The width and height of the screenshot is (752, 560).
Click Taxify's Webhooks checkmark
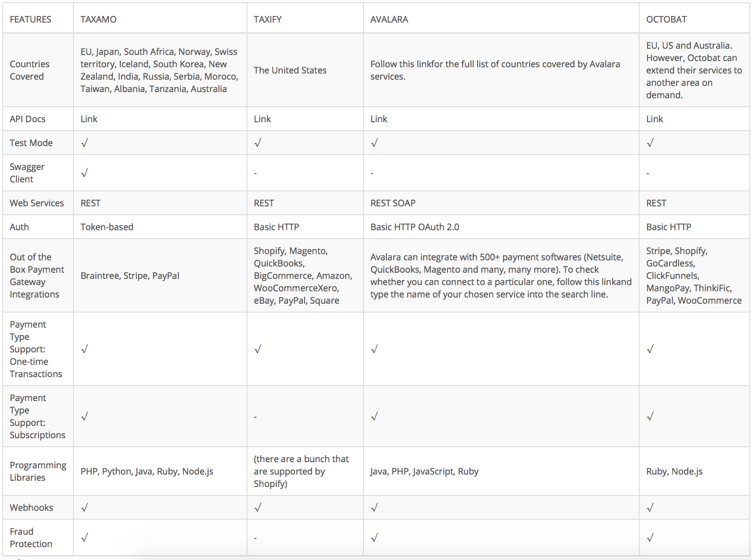pos(258,507)
